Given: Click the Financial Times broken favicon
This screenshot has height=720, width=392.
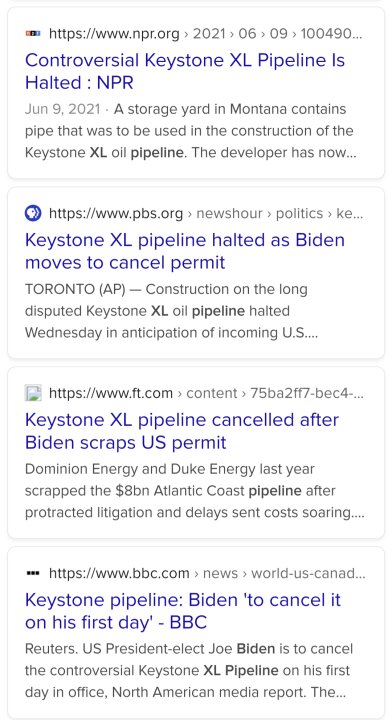Looking at the screenshot, I should coord(33,393).
